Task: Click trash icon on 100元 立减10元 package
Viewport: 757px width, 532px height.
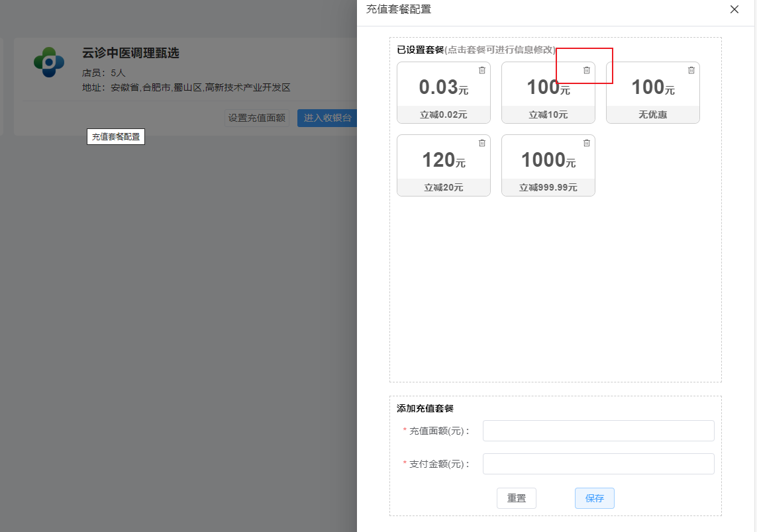Action: [586, 70]
